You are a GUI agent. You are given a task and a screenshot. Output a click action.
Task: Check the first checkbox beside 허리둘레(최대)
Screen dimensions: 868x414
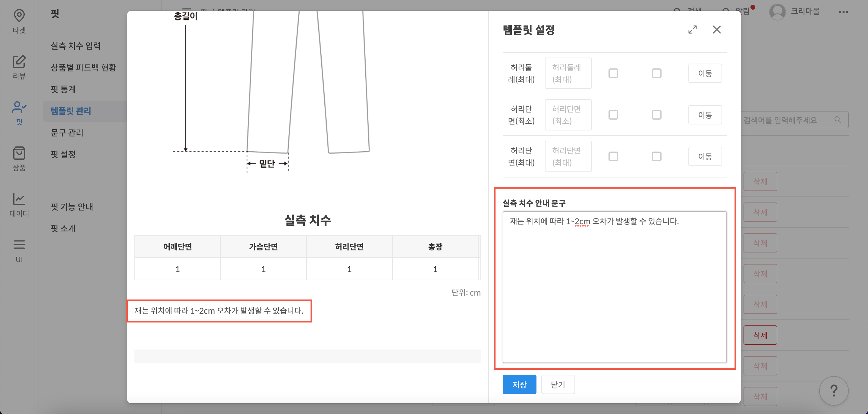(614, 73)
